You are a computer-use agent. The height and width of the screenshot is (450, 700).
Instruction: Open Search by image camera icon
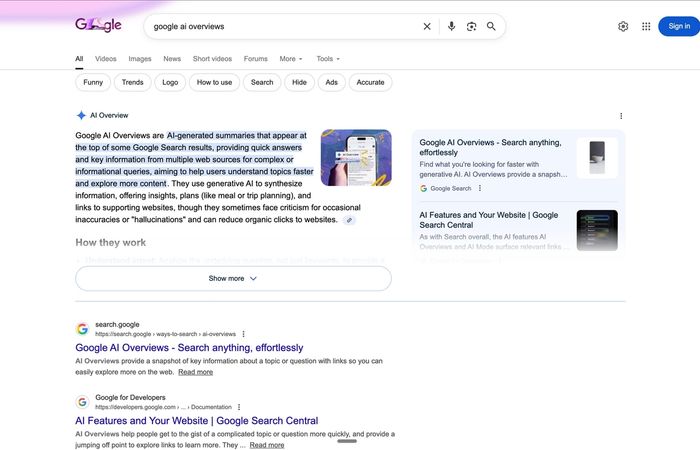point(471,26)
